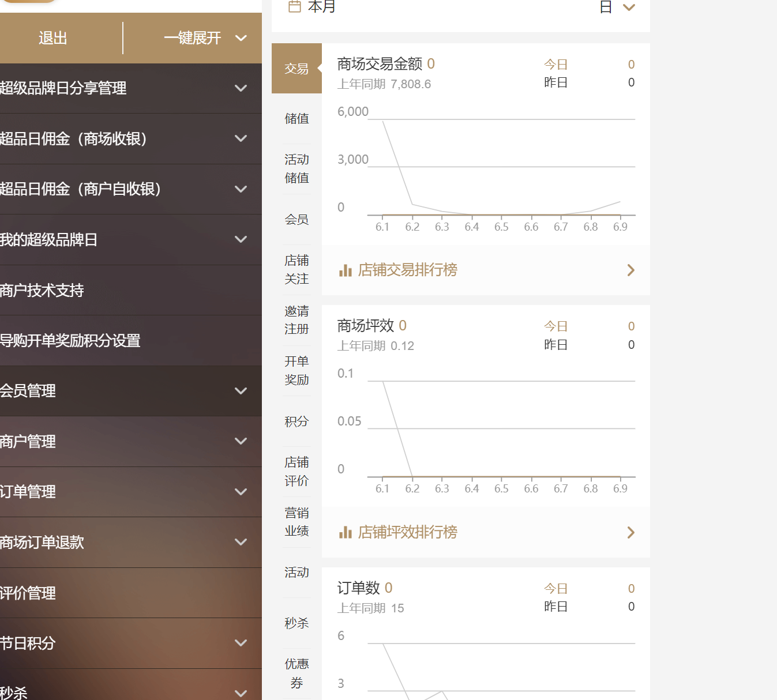The width and height of the screenshot is (777, 700).
Task: Open the 日 period dropdown chevron
Action: tap(629, 7)
